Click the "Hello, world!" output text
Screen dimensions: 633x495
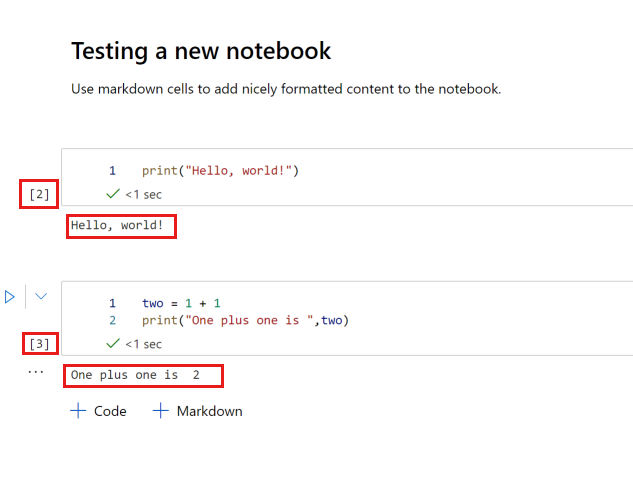tap(117, 226)
